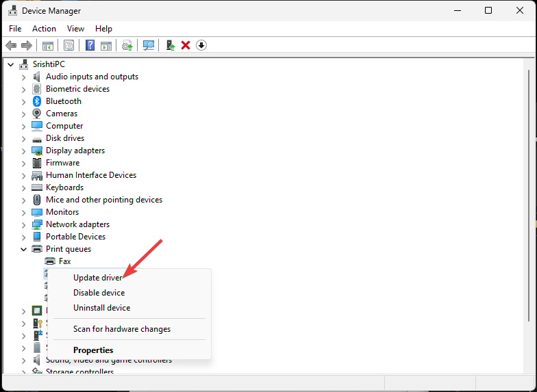Select the Monitors label

[x=62, y=212]
